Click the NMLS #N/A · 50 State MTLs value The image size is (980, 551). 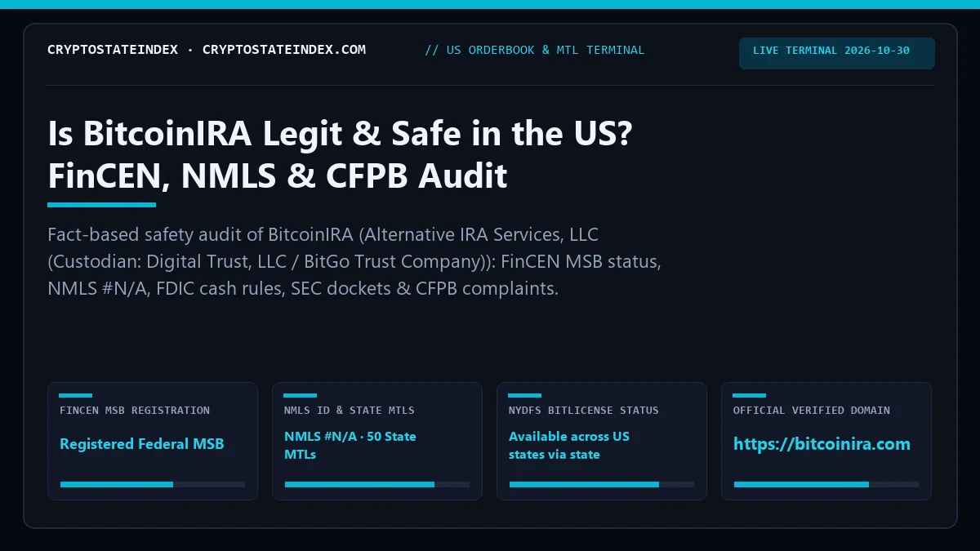(350, 446)
